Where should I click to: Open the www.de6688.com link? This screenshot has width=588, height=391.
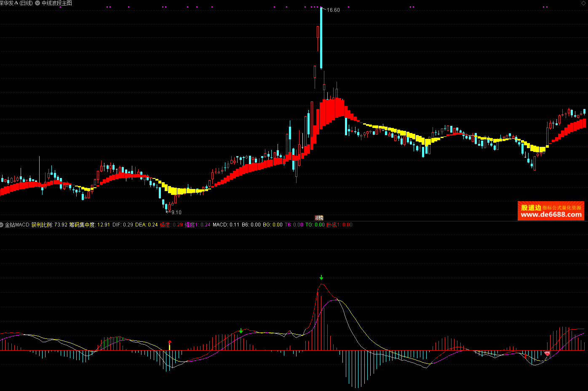tap(551, 215)
